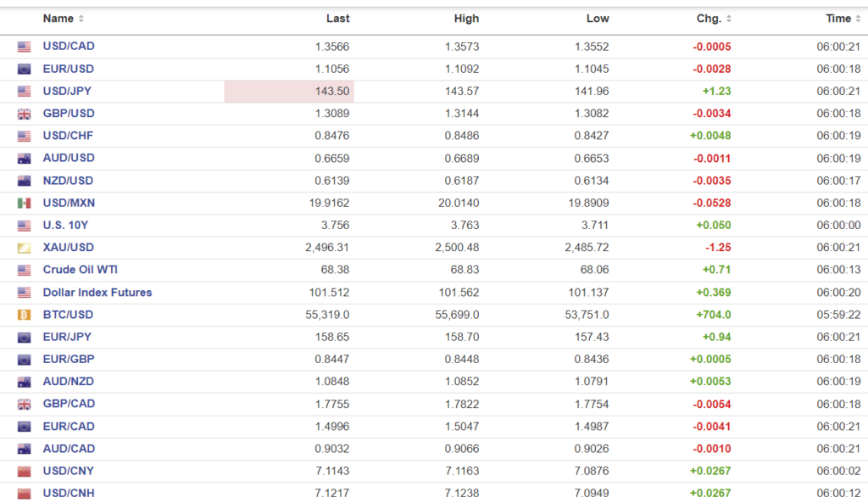
Task: Click the New Zealand flag beside NZD/USD
Action: (24, 181)
